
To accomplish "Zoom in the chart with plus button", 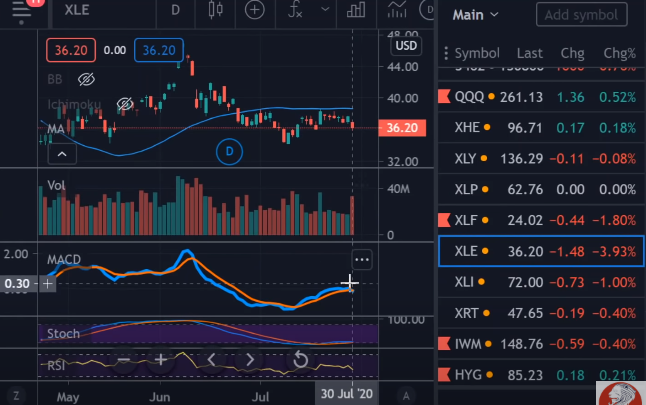I will (160, 360).
